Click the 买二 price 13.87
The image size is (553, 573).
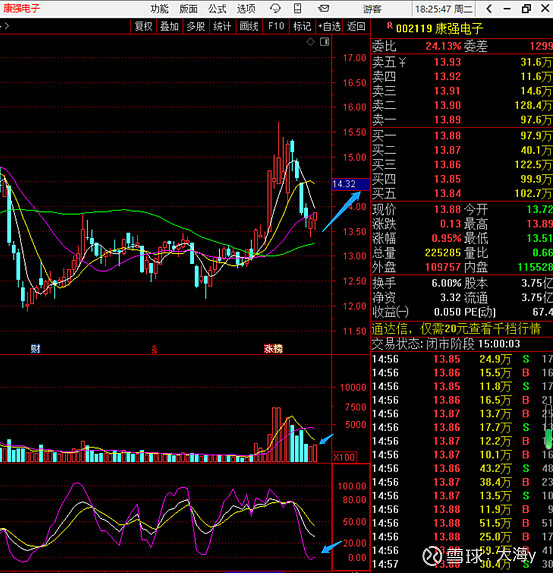tap(447, 150)
